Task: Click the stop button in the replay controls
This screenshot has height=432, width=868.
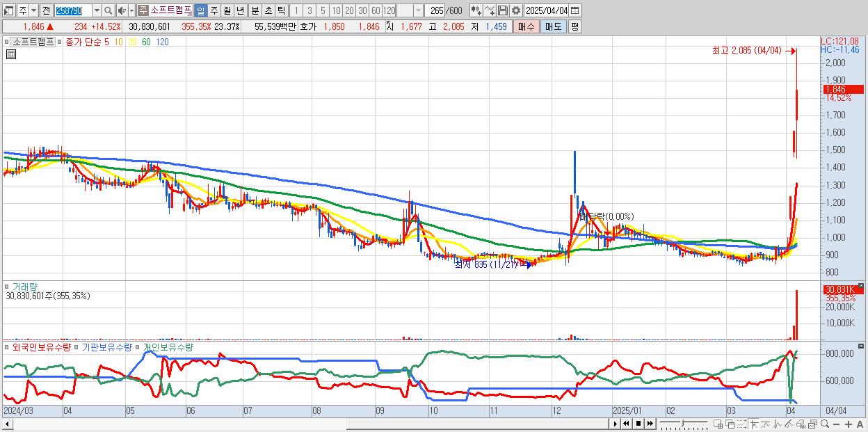Action: (638, 423)
